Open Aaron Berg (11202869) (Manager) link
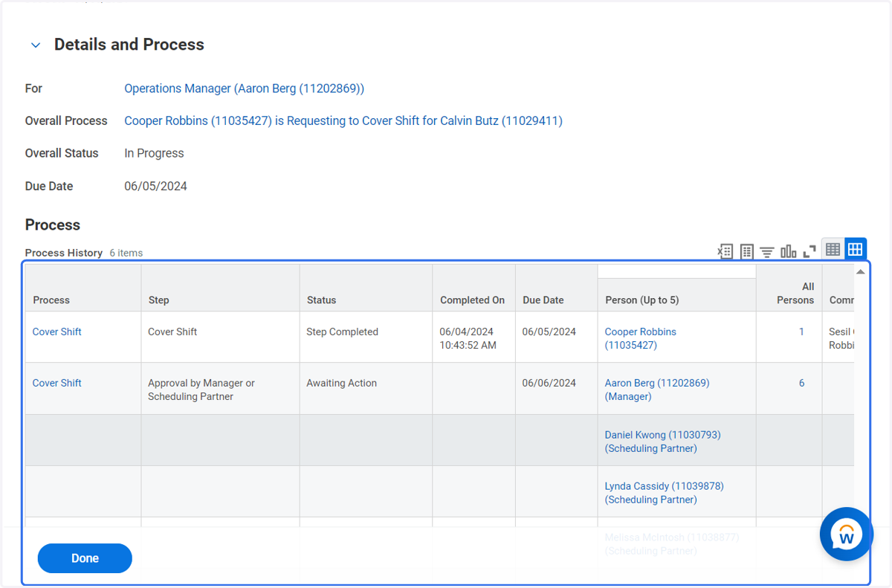The height and width of the screenshot is (588, 892). [x=657, y=390]
